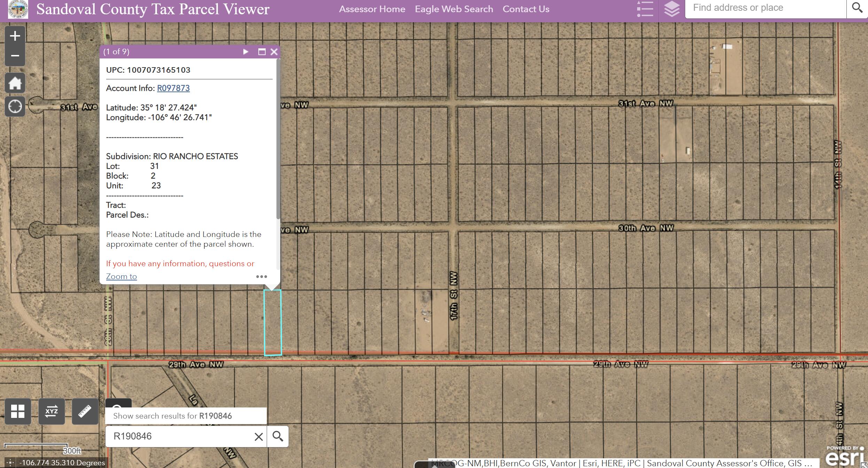The width and height of the screenshot is (868, 468).
Task: Click the UPC: 1007073165103 text
Action: 148,70
